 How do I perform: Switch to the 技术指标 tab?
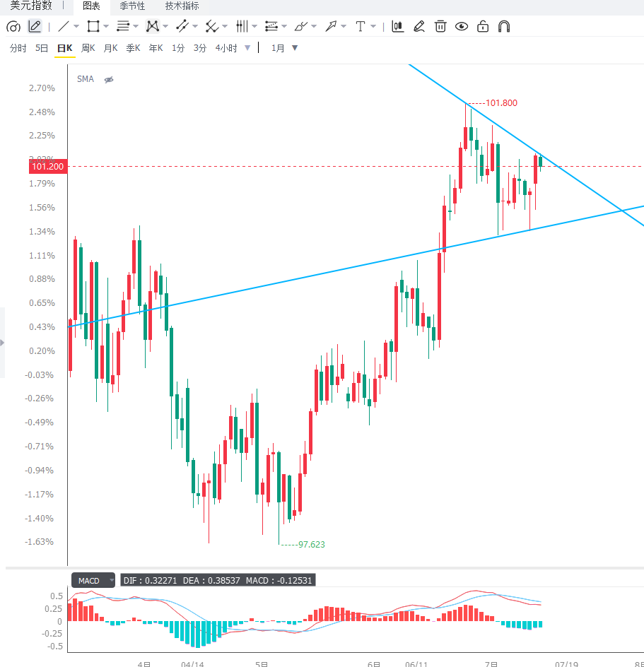tap(182, 6)
